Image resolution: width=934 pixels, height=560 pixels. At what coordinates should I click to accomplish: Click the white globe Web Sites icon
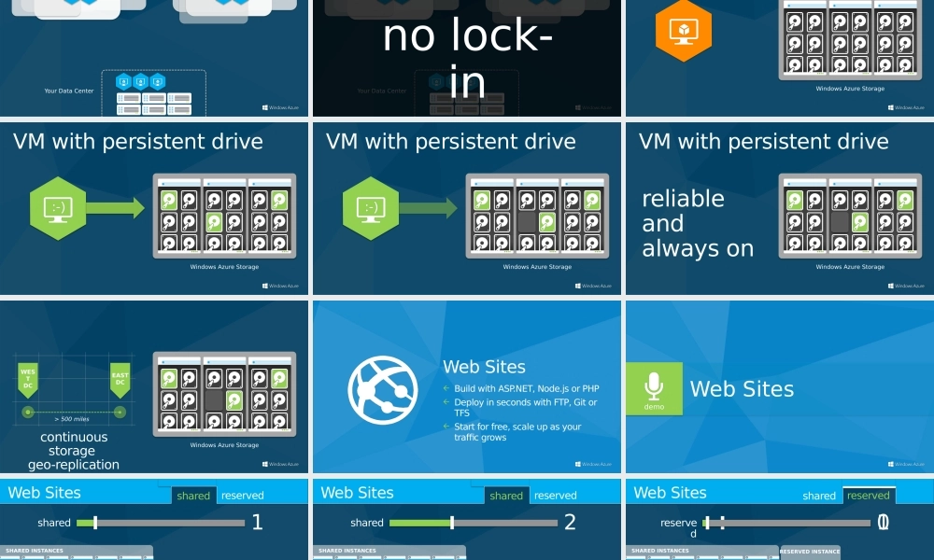[383, 390]
